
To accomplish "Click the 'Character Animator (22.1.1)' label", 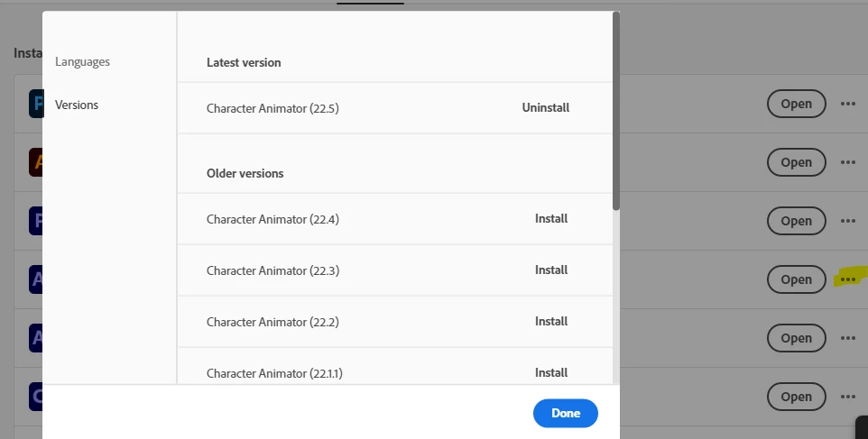I will point(274,374).
